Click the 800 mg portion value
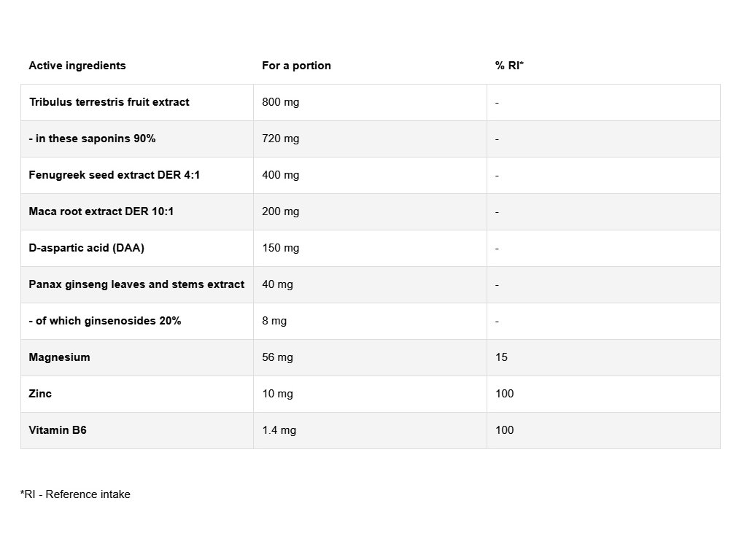Viewport: 747px width, 560px height. [x=281, y=102]
